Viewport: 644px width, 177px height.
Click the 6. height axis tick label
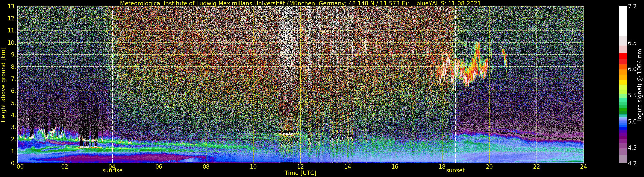(x=14, y=91)
